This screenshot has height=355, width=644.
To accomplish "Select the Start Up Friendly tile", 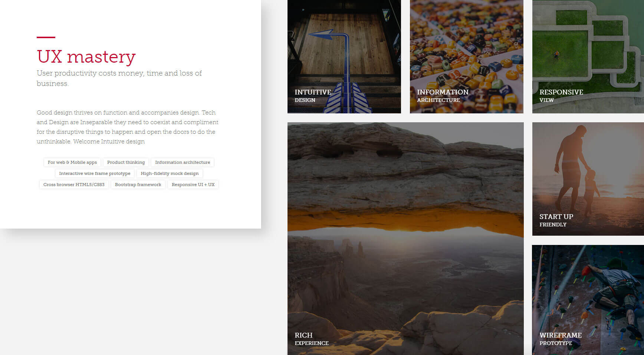I will pos(588,179).
